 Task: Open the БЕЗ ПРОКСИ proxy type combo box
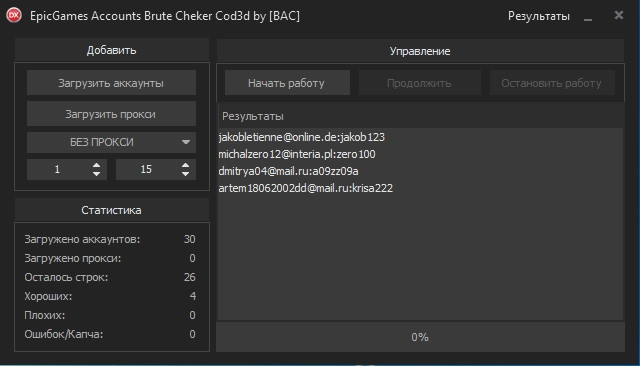pyautogui.click(x=111, y=142)
